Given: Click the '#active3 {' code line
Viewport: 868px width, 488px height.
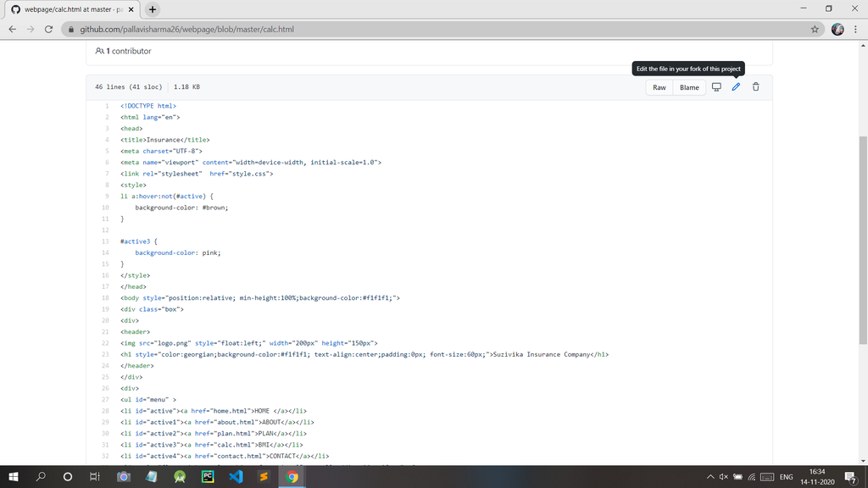Looking at the screenshot, I should (x=139, y=241).
